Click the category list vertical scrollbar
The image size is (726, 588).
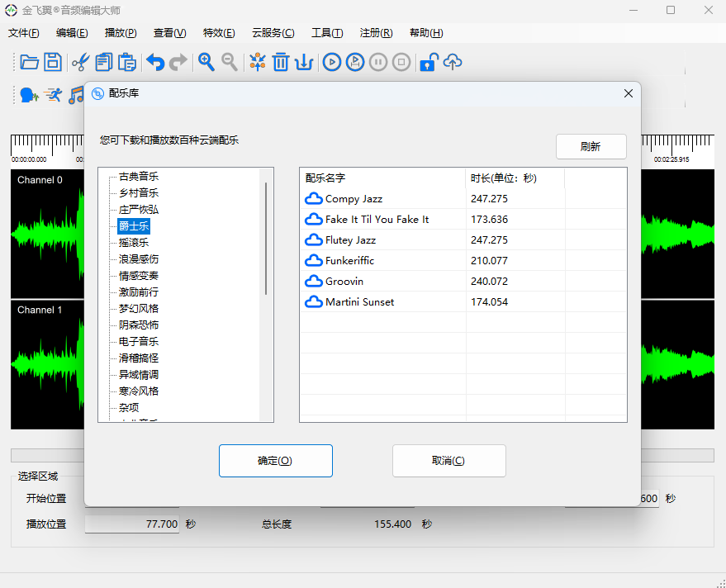tap(266, 238)
